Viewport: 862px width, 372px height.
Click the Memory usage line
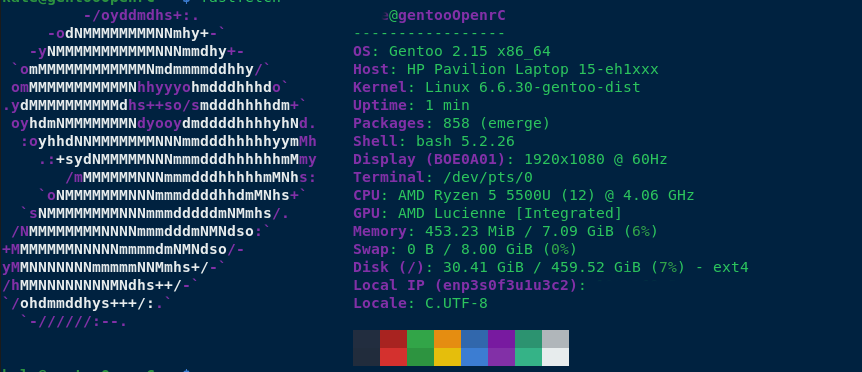(505, 231)
